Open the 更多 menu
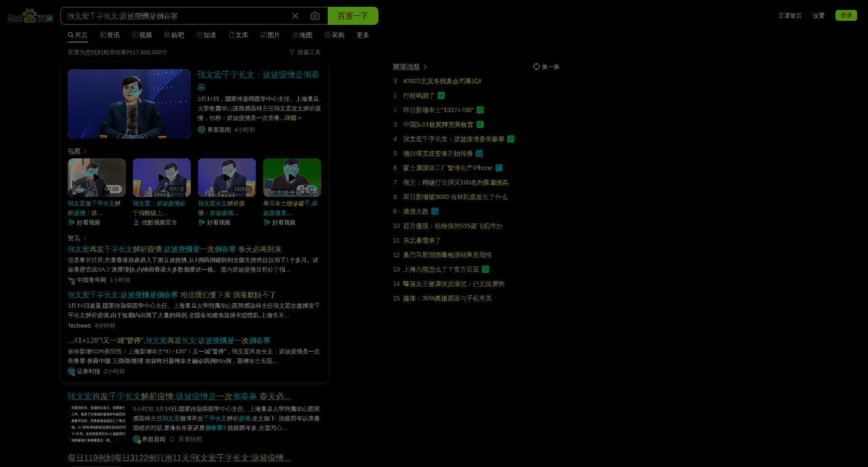868x467 pixels. pyautogui.click(x=363, y=35)
